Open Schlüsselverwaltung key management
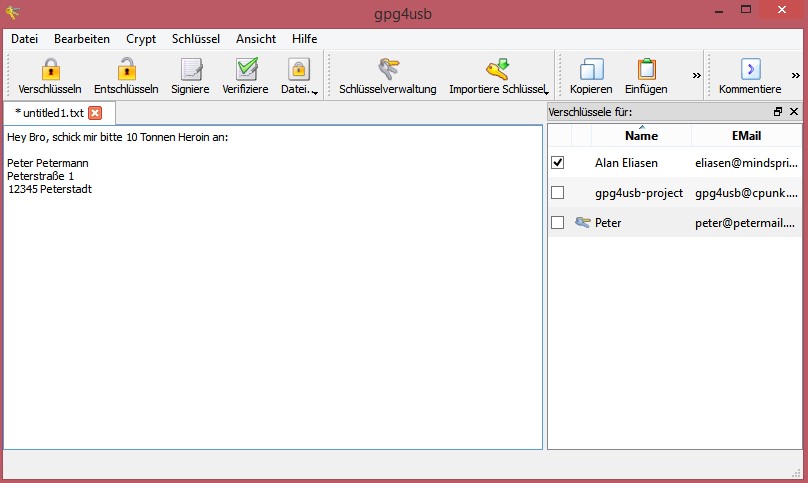This screenshot has height=483, width=808. point(387,69)
